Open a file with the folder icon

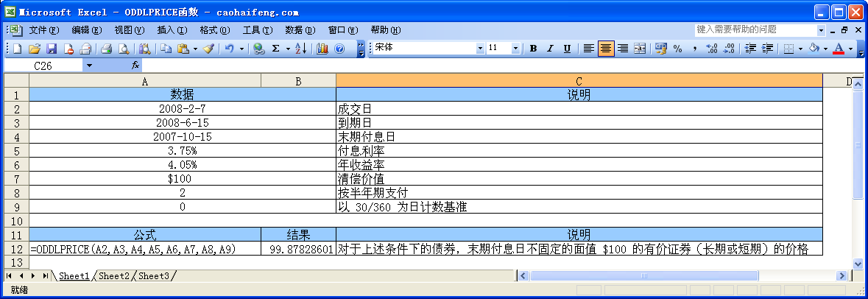pos(35,49)
